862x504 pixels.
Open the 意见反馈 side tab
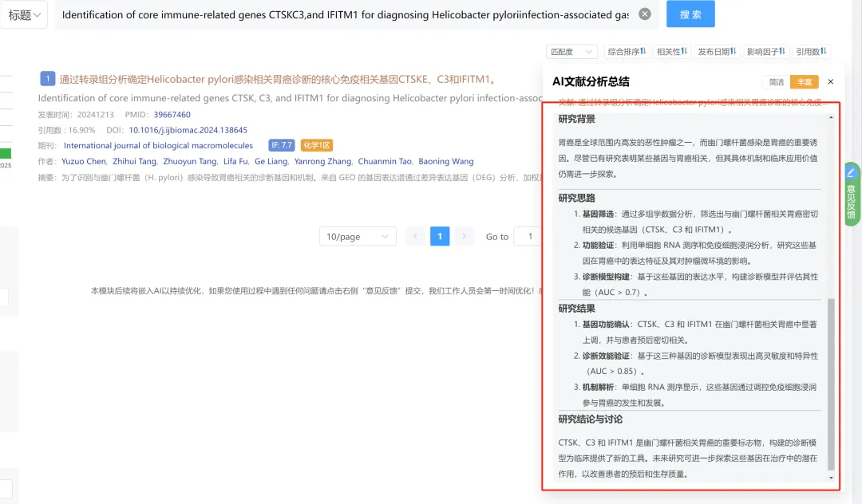(x=852, y=194)
